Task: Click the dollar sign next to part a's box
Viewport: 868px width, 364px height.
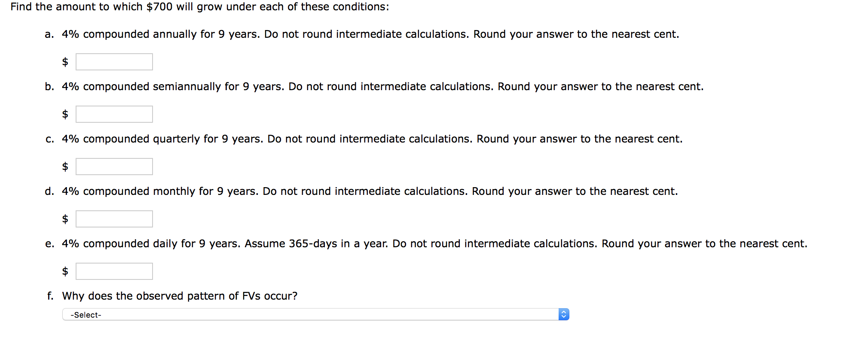Action: [65, 62]
